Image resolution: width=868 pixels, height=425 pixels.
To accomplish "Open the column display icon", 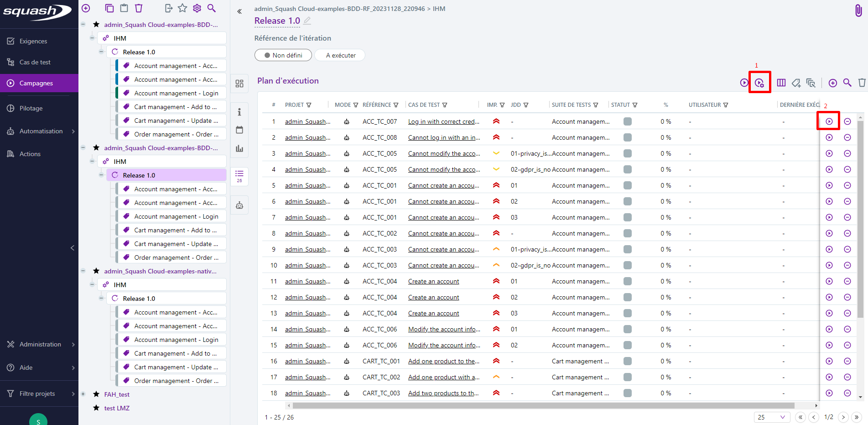I will pyautogui.click(x=781, y=83).
